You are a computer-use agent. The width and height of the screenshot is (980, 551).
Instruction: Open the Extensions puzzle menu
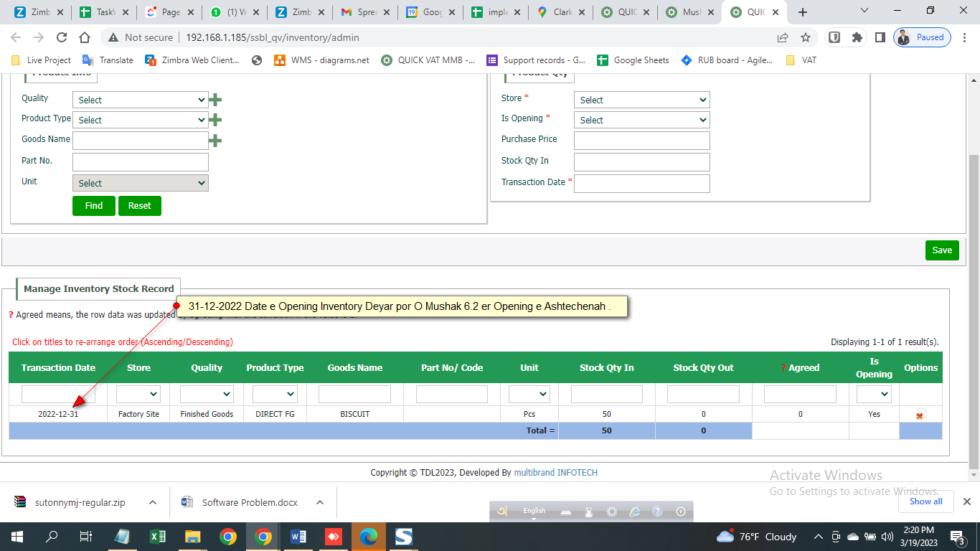pyautogui.click(x=857, y=37)
